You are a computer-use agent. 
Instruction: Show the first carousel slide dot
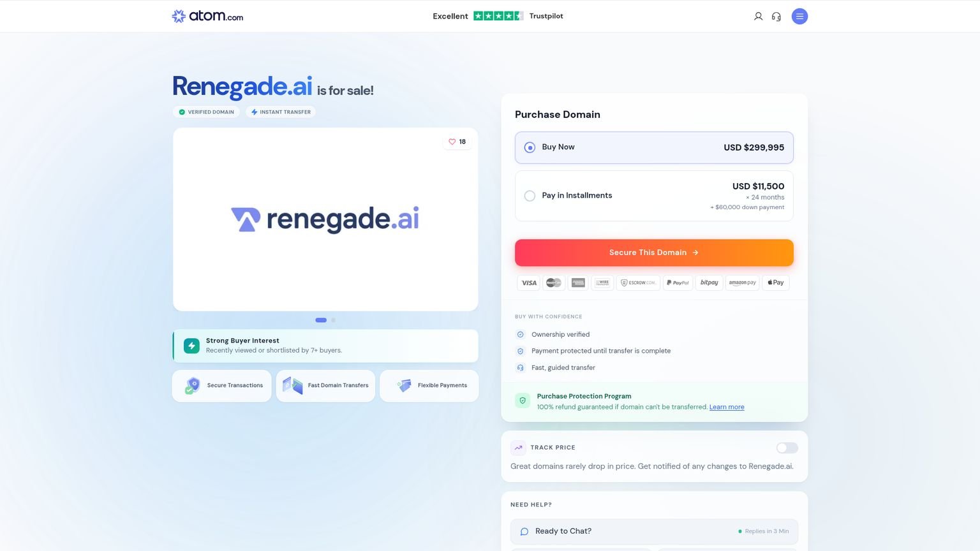tap(321, 320)
